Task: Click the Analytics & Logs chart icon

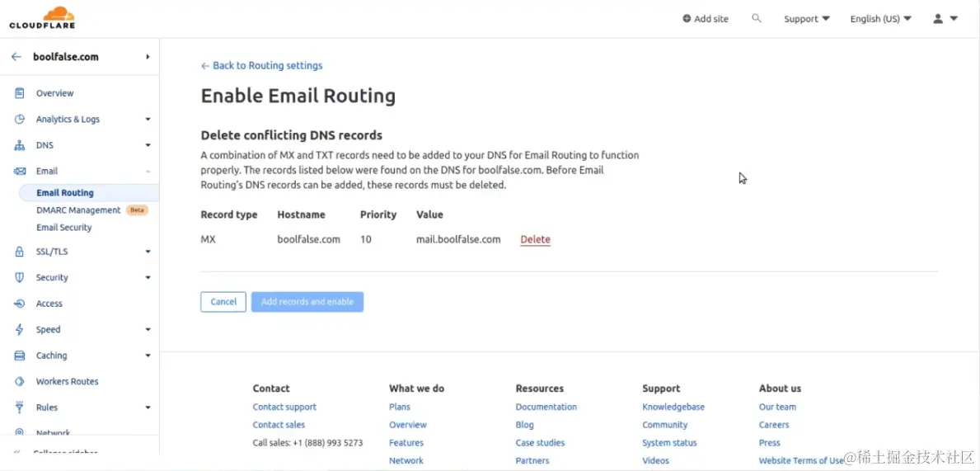Action: (x=20, y=119)
